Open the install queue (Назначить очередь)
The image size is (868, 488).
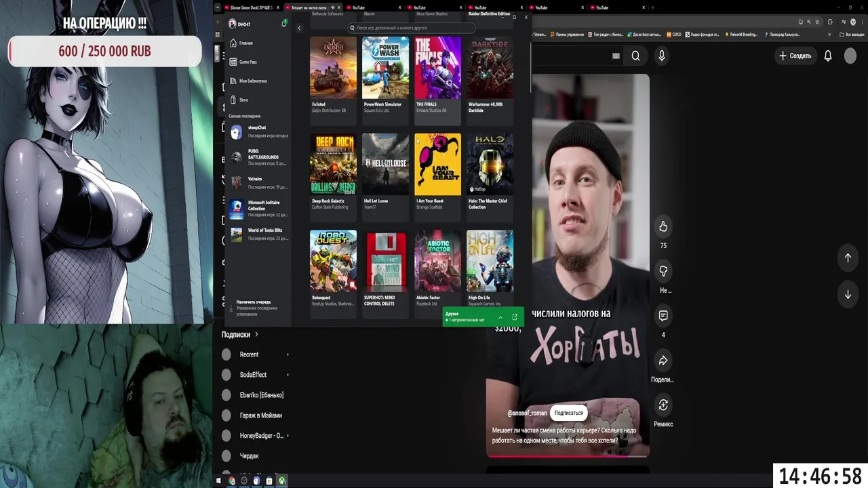point(258,308)
